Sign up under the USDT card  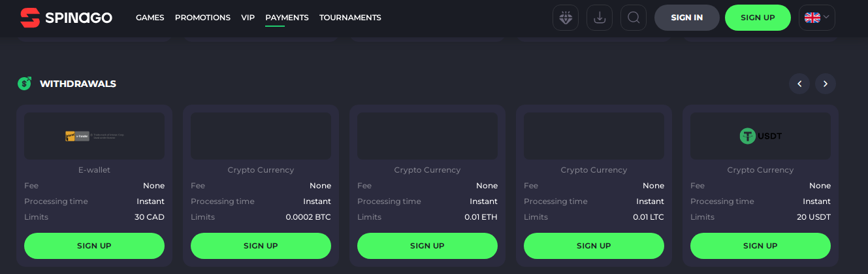tap(760, 246)
